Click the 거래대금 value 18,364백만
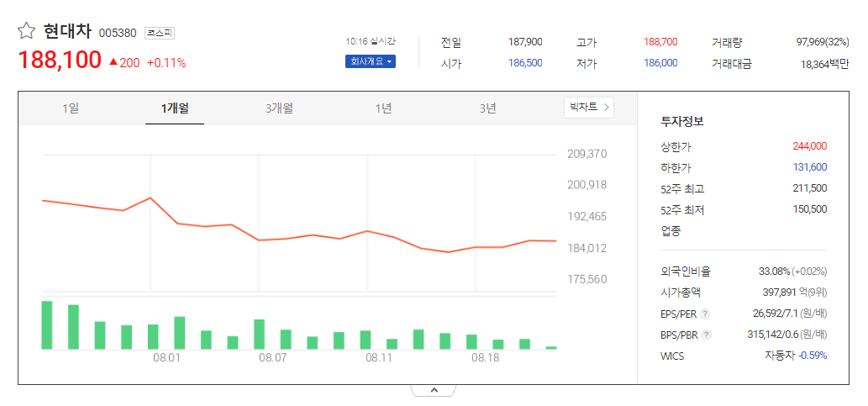868x406 pixels. click(x=824, y=64)
